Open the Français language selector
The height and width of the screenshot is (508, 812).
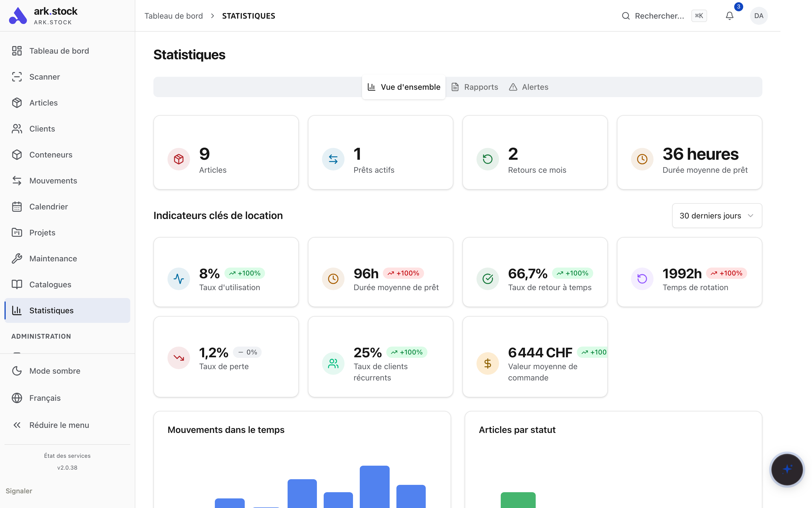[67, 398]
